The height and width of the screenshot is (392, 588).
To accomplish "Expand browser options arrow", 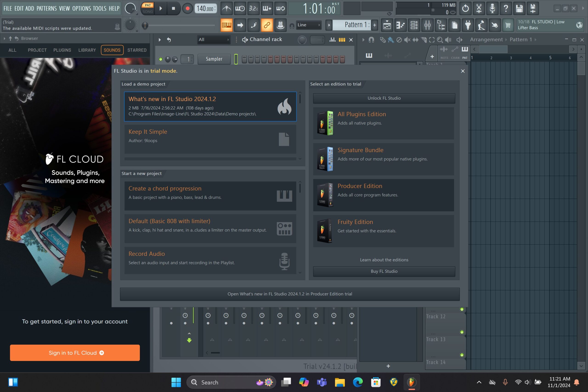I will tap(5, 39).
